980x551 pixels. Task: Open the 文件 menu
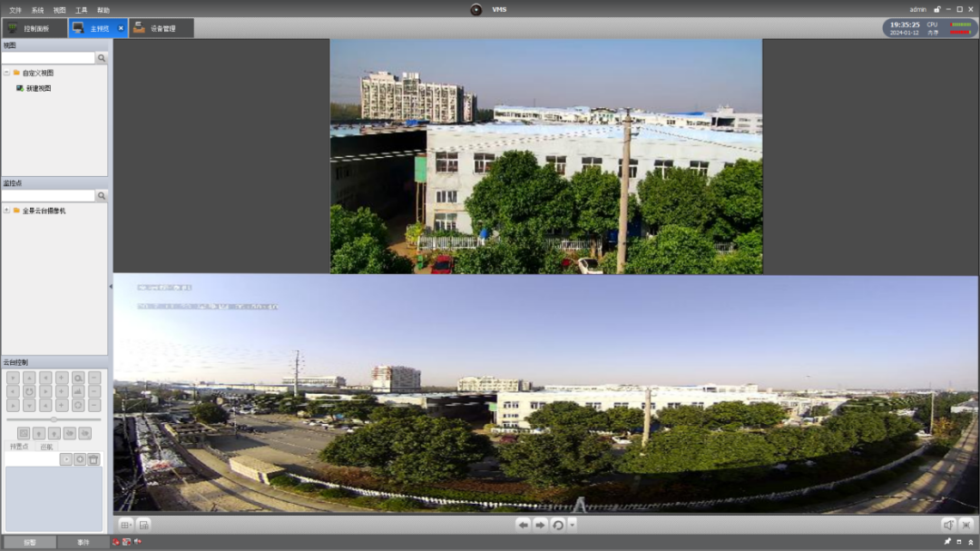click(x=15, y=10)
